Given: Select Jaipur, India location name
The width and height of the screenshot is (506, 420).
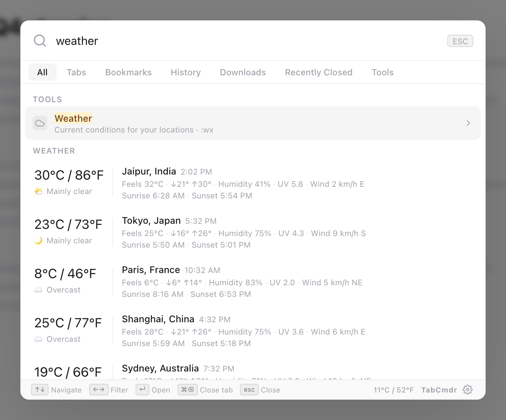Looking at the screenshot, I should [x=149, y=171].
